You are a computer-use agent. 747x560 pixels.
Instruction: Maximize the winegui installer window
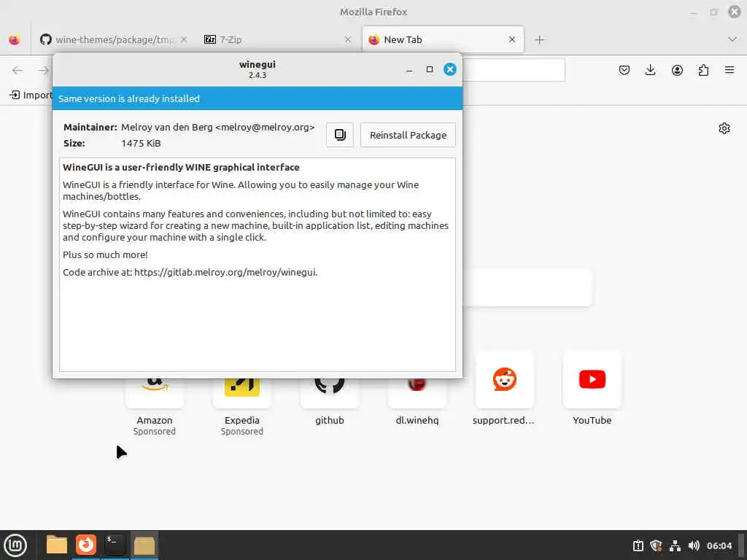pyautogui.click(x=429, y=69)
